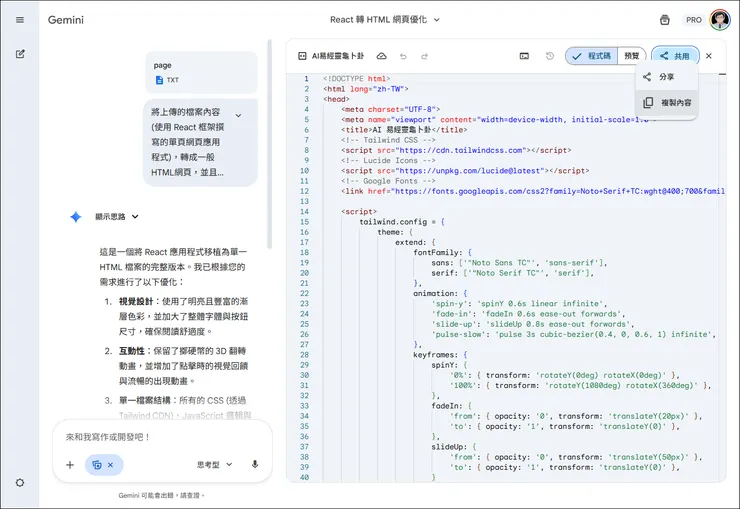Viewport: 740px width, 509px height.
Task: Start a new chat with the compose icon
Action: (20, 54)
